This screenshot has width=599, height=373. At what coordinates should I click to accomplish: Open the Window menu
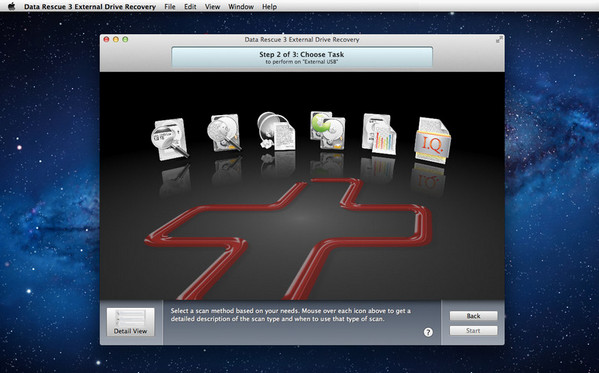tap(241, 6)
